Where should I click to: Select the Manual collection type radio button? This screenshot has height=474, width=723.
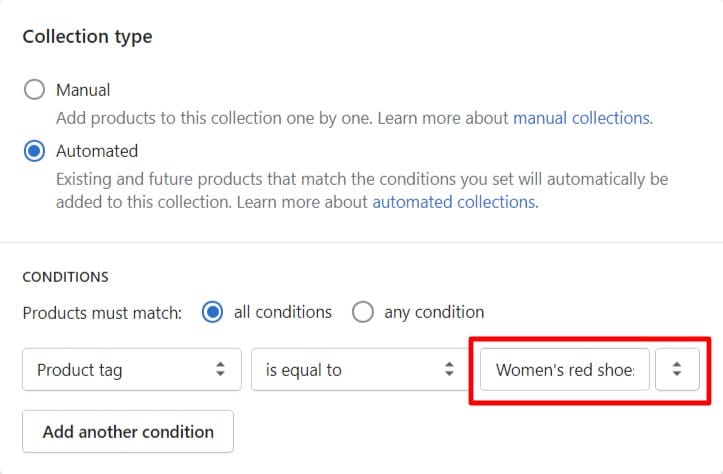click(x=35, y=90)
